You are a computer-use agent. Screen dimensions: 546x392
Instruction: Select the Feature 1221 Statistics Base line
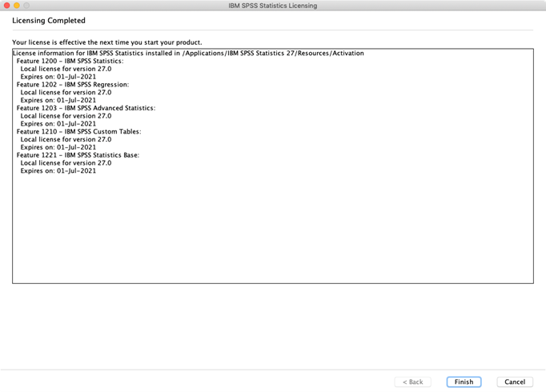click(x=78, y=155)
